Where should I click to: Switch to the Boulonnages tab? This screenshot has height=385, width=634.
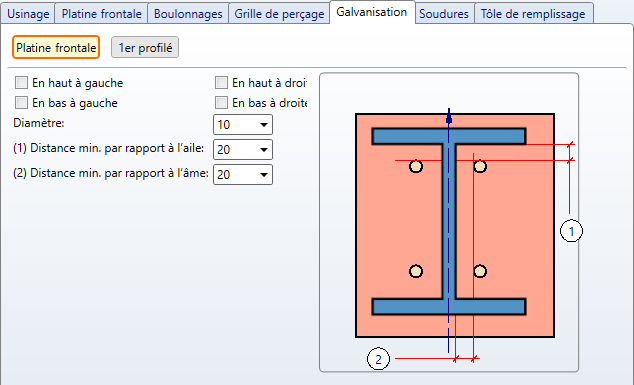(x=188, y=14)
